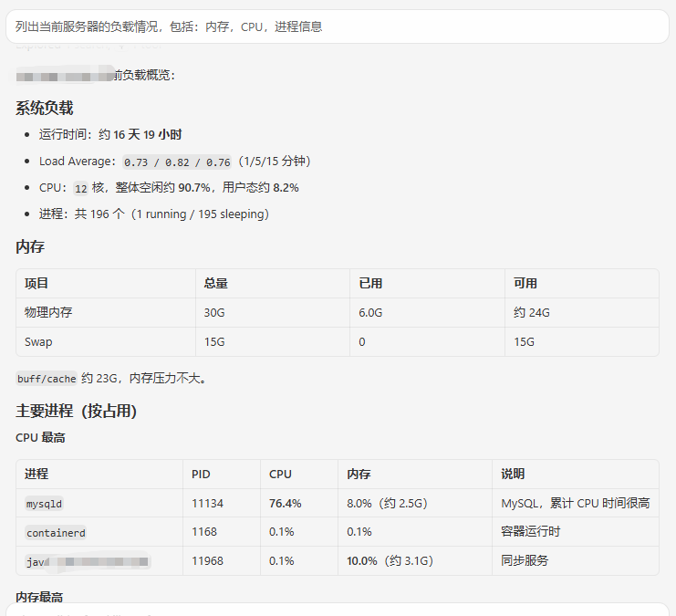Click the '用户态约 8.2%' text

point(260,188)
